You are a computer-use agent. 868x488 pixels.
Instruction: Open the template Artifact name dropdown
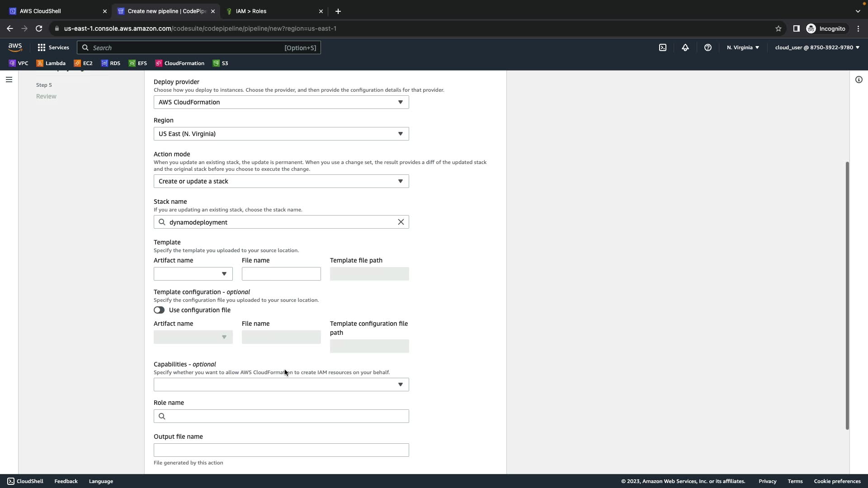pos(193,274)
